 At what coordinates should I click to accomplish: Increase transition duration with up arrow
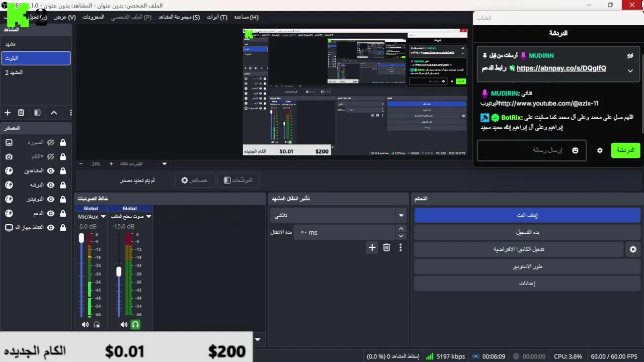pyautogui.click(x=401, y=229)
